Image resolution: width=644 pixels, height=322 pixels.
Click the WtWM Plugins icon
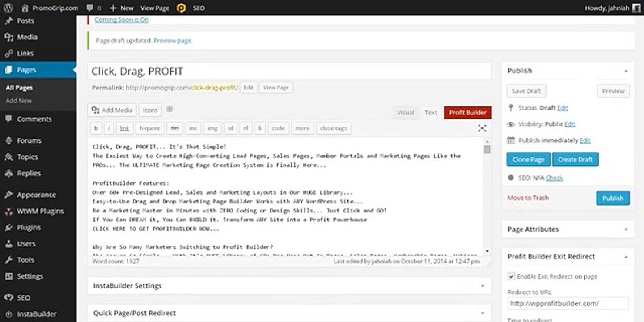8,211
